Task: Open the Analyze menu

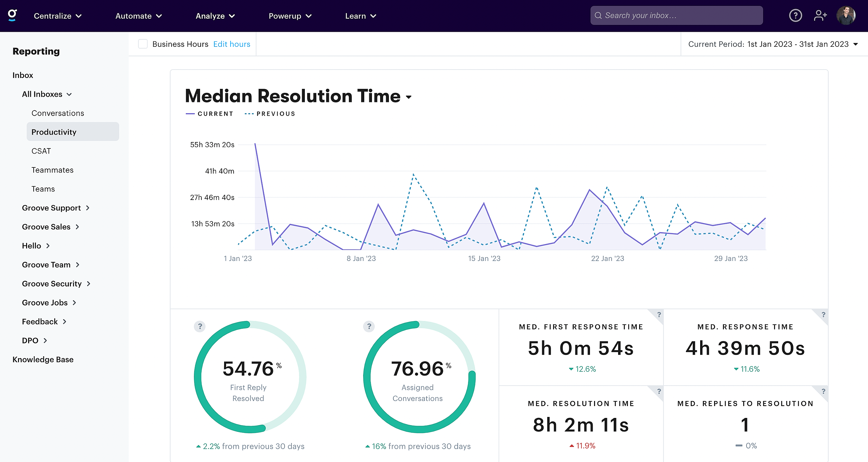Action: pos(215,16)
